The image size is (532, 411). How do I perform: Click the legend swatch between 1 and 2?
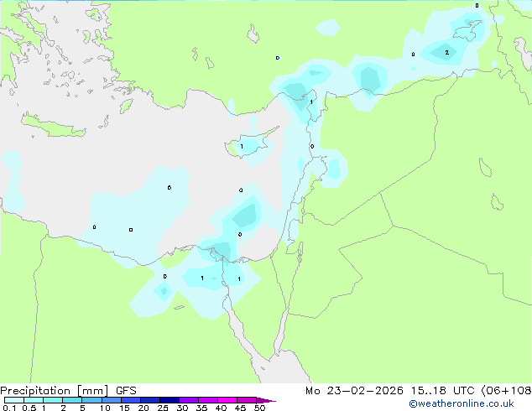(53, 400)
